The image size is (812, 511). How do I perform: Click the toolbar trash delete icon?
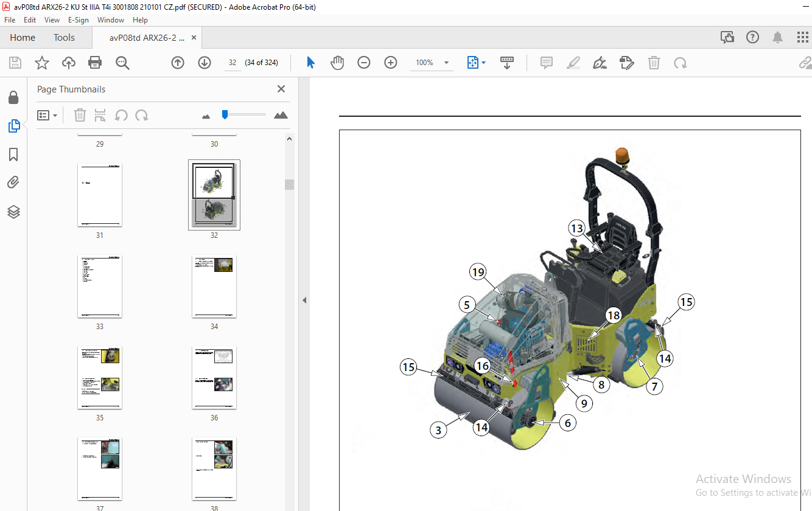pyautogui.click(x=654, y=63)
